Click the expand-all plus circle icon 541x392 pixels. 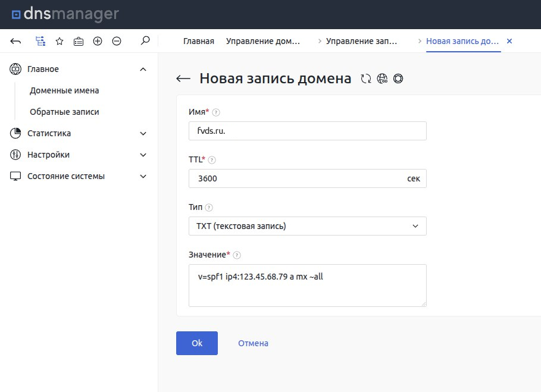98,42
